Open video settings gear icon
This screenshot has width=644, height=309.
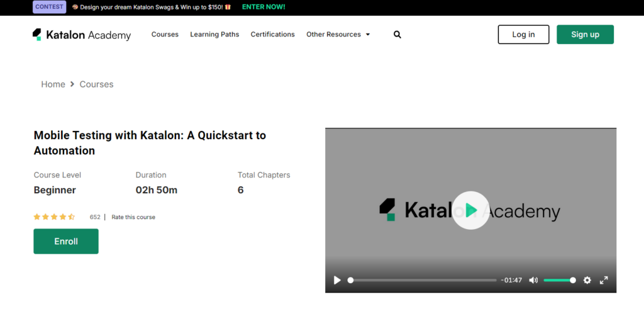(x=587, y=280)
